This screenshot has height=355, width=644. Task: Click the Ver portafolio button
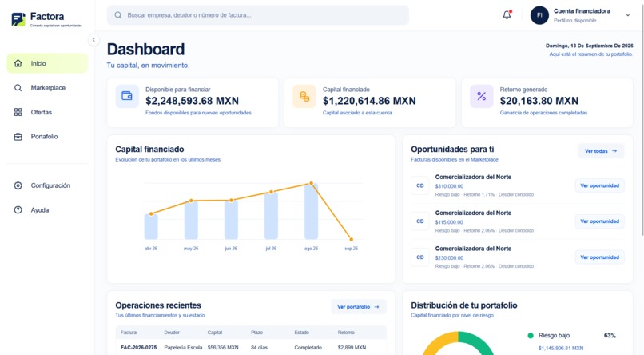359,307
